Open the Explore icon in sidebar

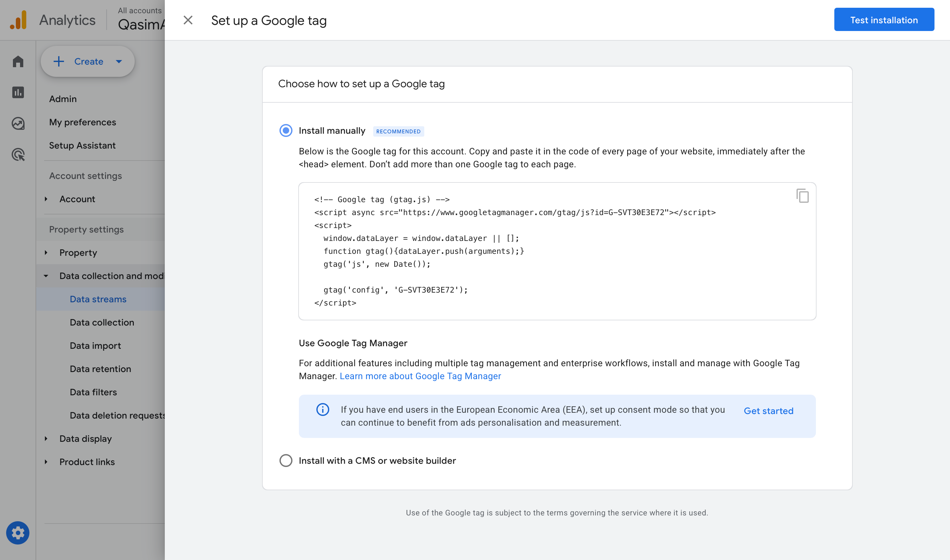(18, 123)
